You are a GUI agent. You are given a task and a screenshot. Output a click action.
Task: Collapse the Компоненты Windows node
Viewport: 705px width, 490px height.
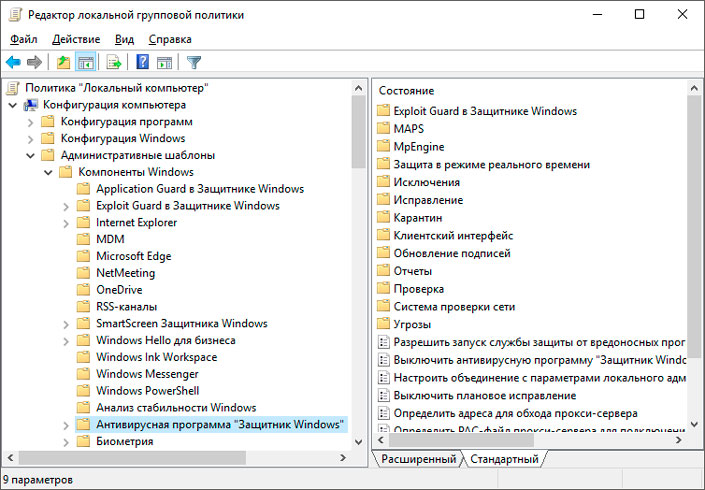[x=48, y=172]
